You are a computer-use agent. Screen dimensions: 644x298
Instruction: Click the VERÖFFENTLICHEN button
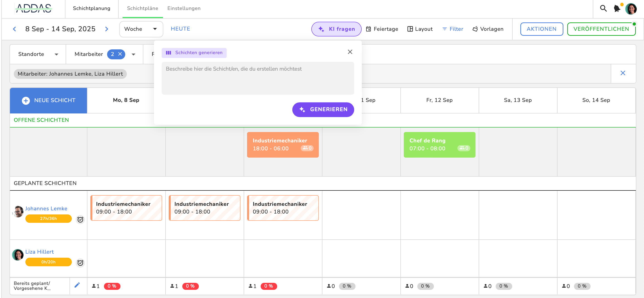[601, 29]
